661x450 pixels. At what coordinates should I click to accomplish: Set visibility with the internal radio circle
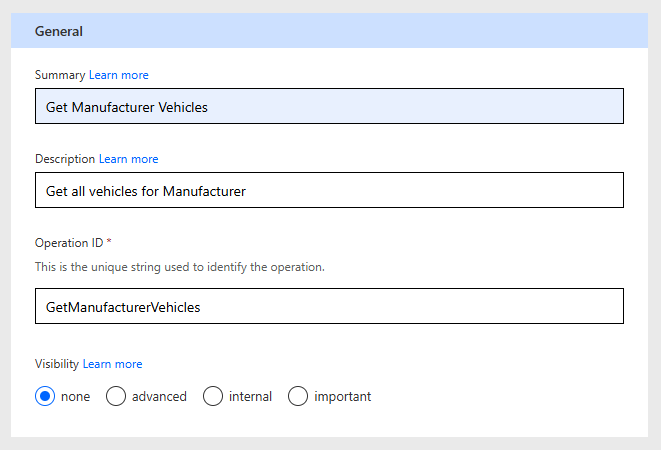[213, 397]
